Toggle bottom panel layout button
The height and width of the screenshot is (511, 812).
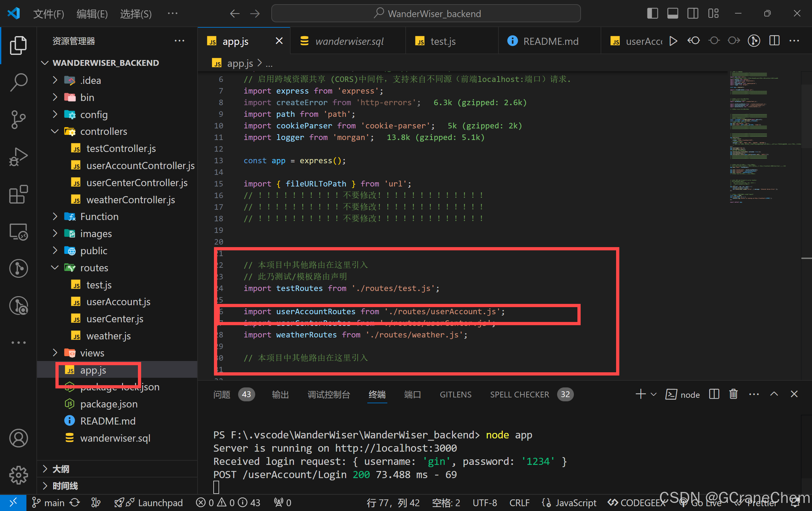pos(672,14)
